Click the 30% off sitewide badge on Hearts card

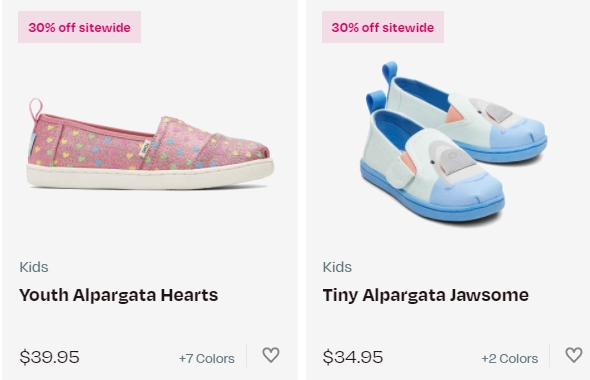point(79,27)
